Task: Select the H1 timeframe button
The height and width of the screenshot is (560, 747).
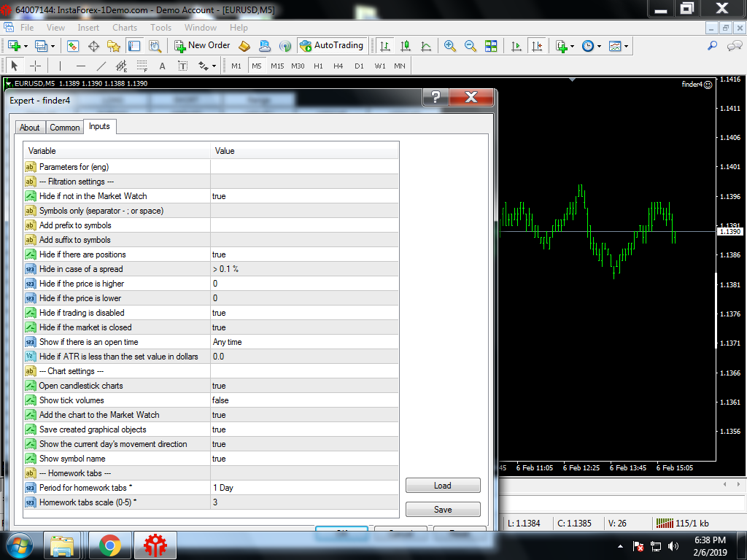Action: (318, 66)
